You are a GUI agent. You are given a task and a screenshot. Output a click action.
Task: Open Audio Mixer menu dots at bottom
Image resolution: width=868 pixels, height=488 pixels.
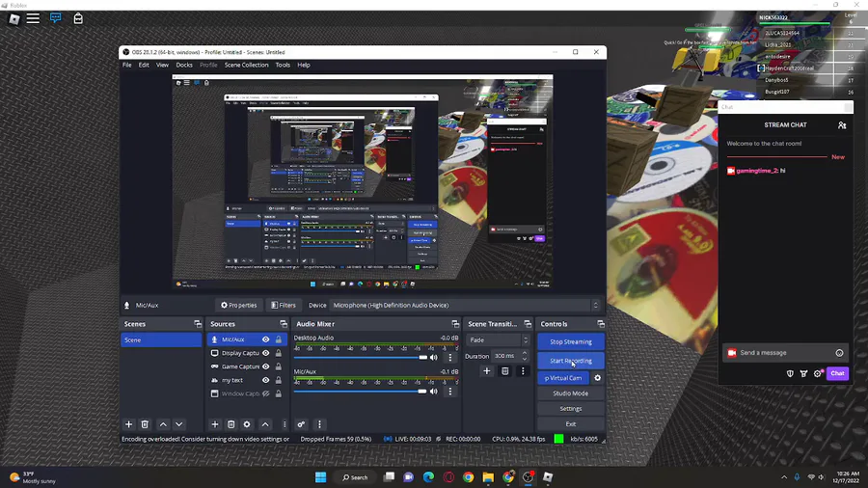click(319, 424)
